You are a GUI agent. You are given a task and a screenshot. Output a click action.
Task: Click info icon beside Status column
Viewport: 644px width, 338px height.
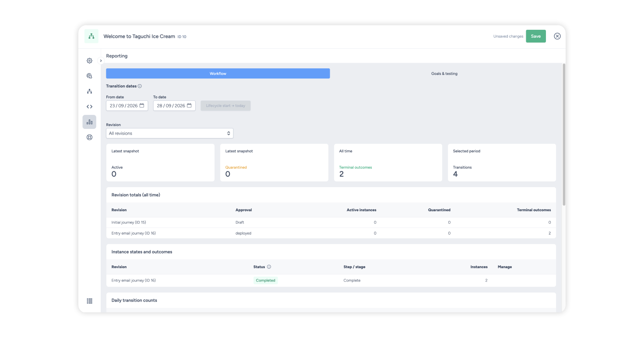(x=269, y=267)
